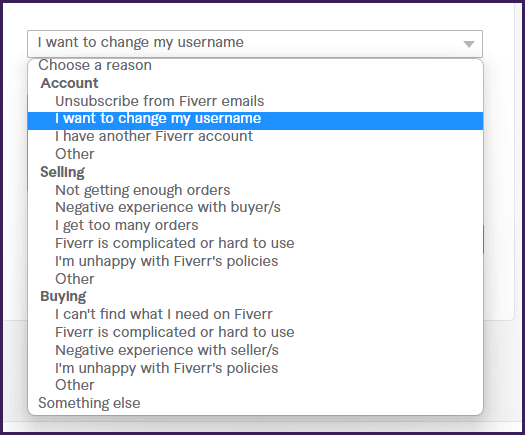The width and height of the screenshot is (525, 435).
Task: Select 'Other' under the Account group
Action: click(x=255, y=154)
